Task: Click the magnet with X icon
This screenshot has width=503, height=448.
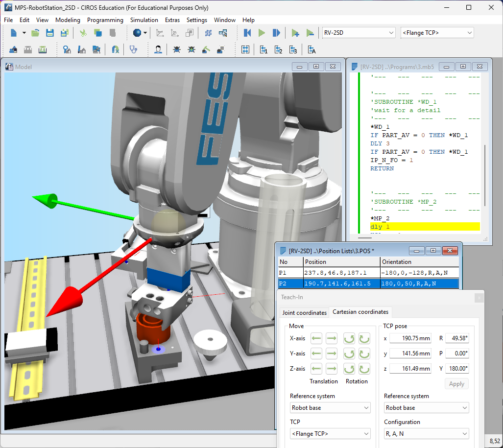Action: (116, 50)
